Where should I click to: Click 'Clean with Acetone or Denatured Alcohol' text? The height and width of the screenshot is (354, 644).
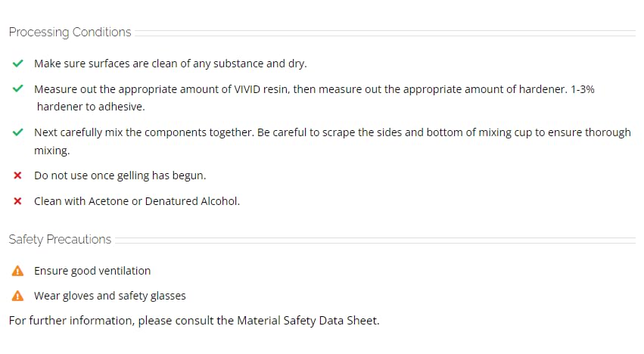pyautogui.click(x=137, y=201)
